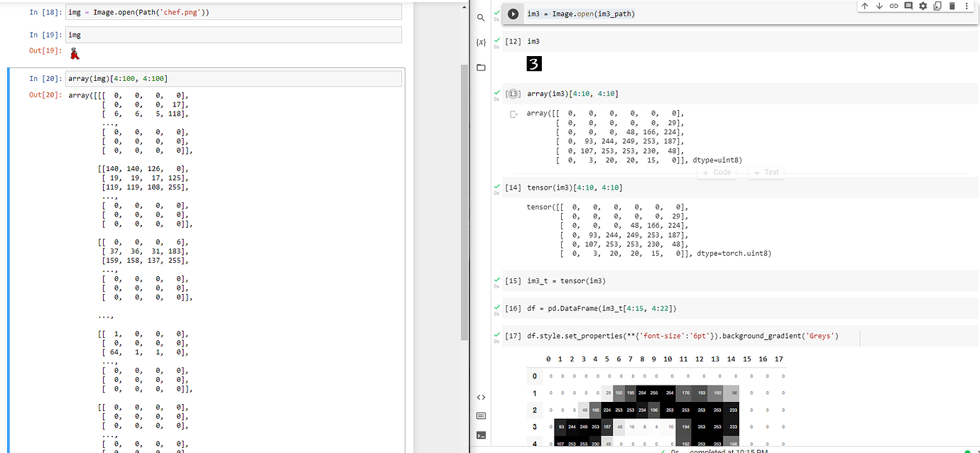Move the selected Colab cell down
Image resolution: width=980 pixels, height=453 pixels.
879,6
